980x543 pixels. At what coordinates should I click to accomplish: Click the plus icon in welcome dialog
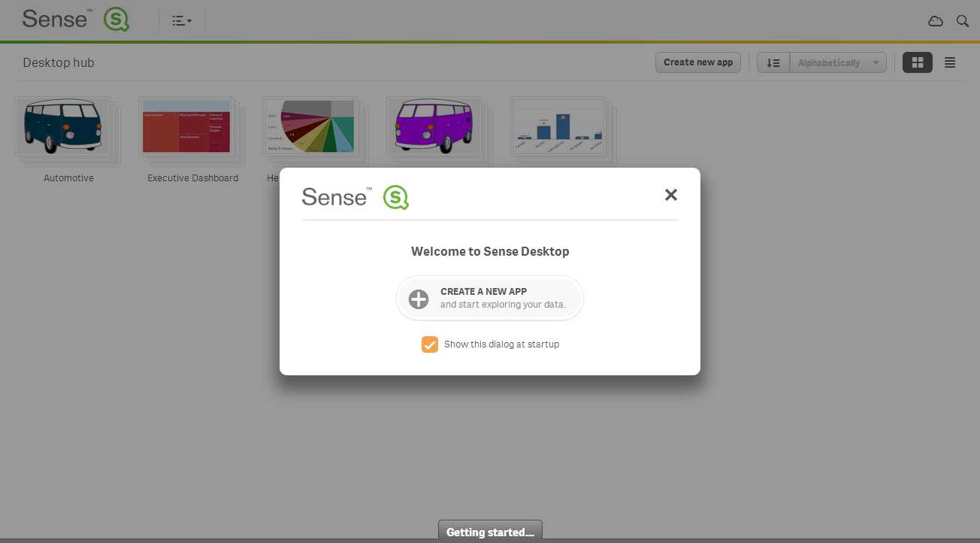[x=419, y=299]
